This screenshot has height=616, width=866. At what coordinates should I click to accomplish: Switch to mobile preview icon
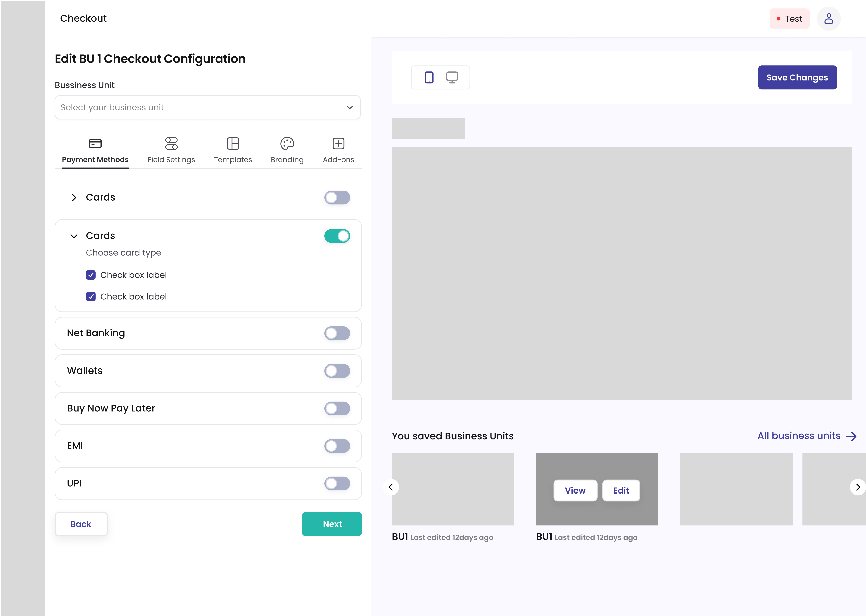pyautogui.click(x=429, y=77)
